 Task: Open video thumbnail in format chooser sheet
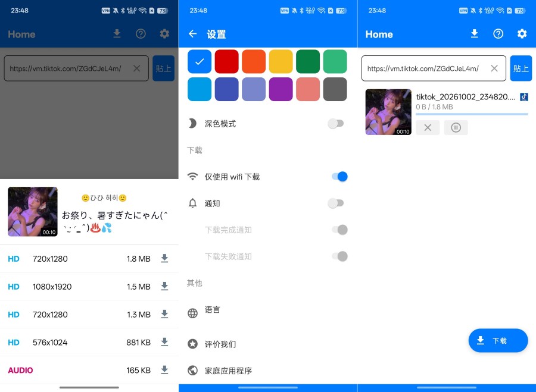point(33,212)
